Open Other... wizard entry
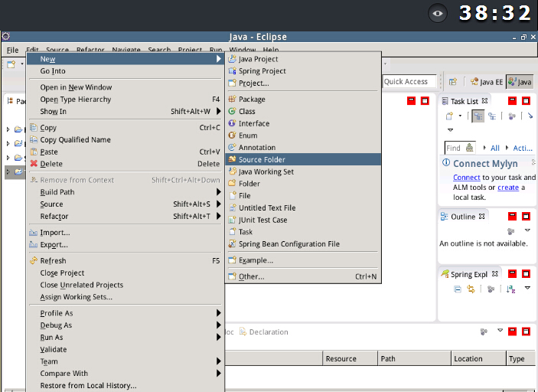 pyautogui.click(x=303, y=276)
